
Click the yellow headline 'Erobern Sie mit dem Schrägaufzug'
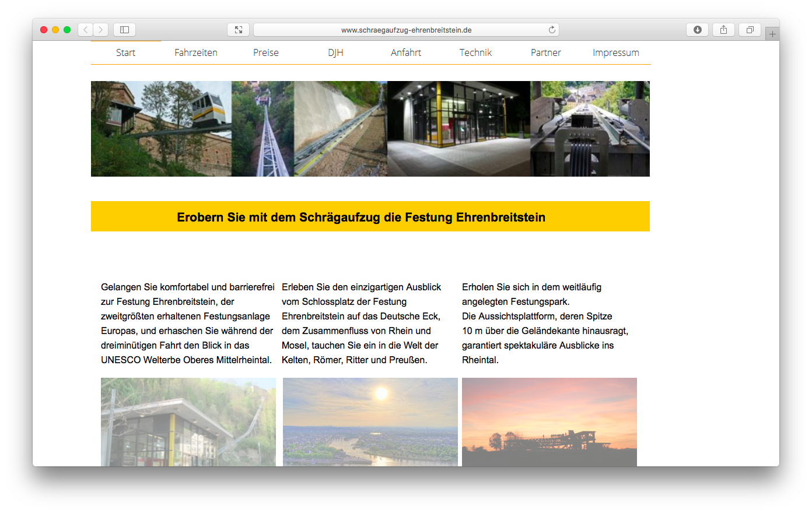pos(361,217)
